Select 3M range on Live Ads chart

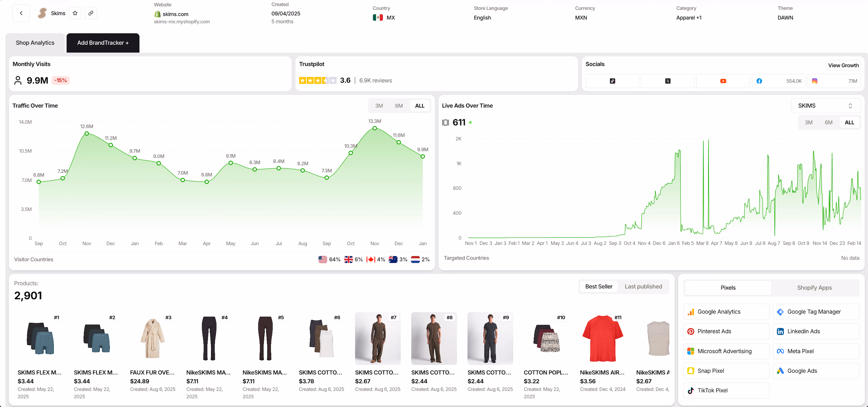[x=809, y=122]
